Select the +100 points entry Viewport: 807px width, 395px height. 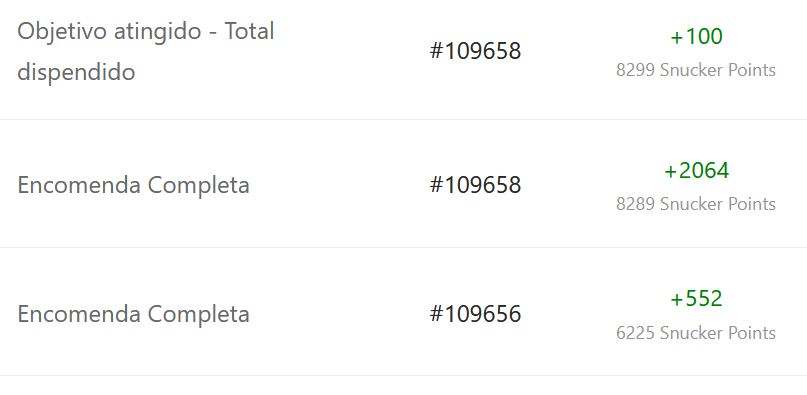click(696, 37)
